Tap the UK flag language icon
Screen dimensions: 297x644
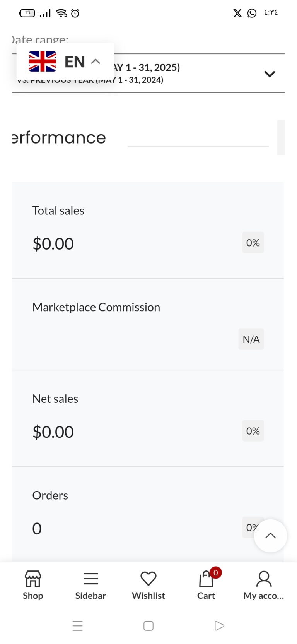pyautogui.click(x=43, y=62)
